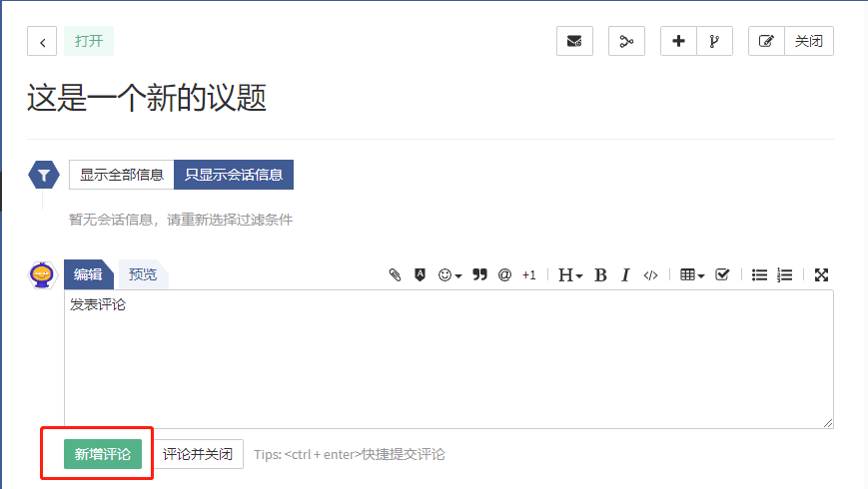Screen dimensions: 868x489
Task: Click the attach file paperclip icon
Action: tap(395, 275)
